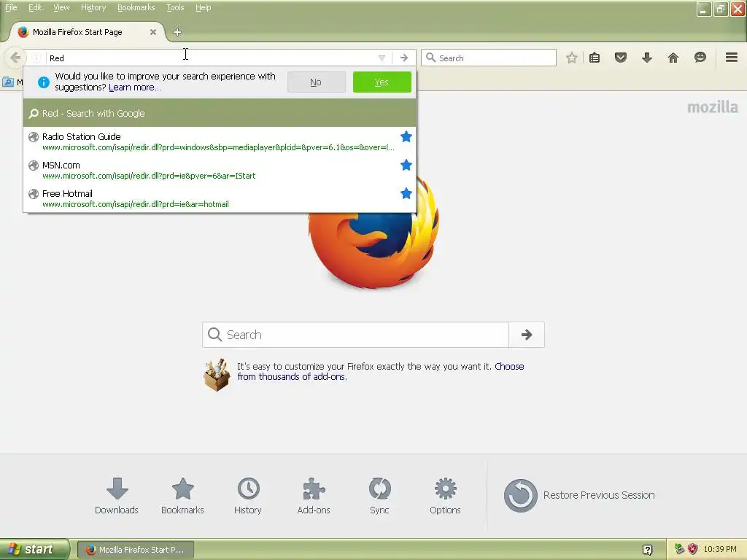Open the downloads arrow in toolbar
747x560 pixels.
(x=646, y=58)
